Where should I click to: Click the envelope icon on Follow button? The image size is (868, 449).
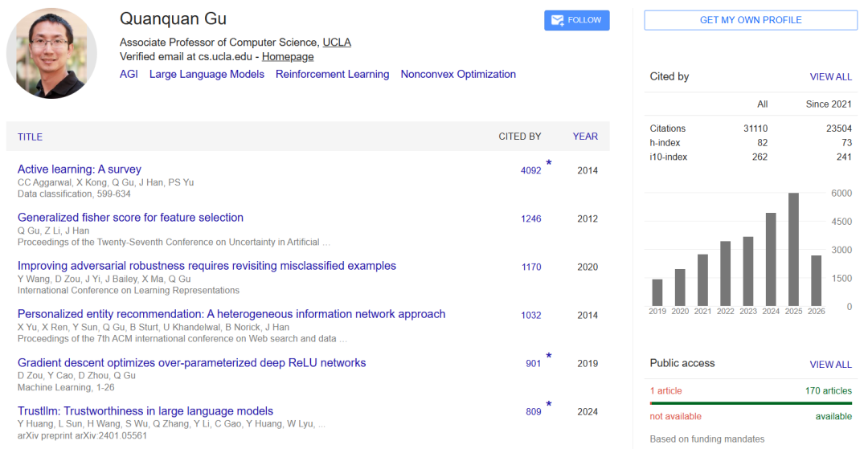[x=558, y=20]
